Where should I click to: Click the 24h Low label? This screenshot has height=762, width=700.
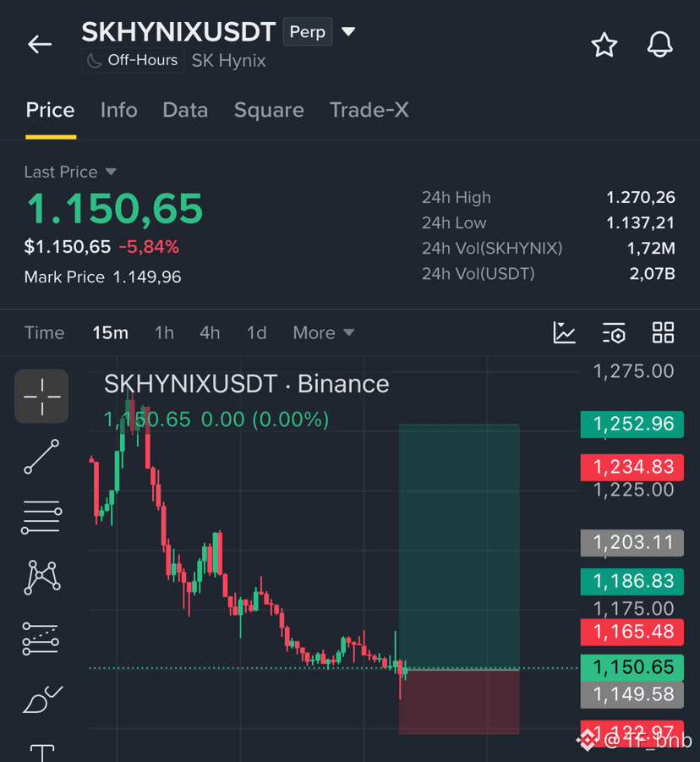click(x=454, y=223)
